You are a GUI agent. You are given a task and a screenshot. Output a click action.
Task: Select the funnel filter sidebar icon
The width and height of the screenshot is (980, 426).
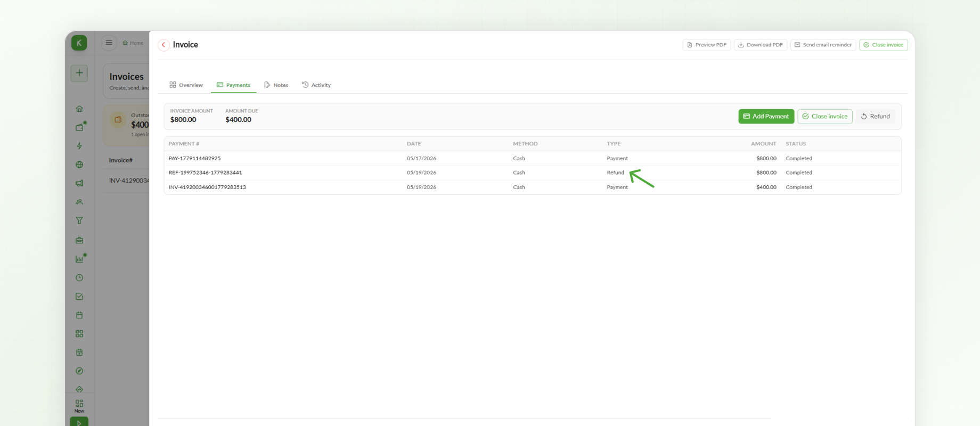pyautogui.click(x=79, y=220)
